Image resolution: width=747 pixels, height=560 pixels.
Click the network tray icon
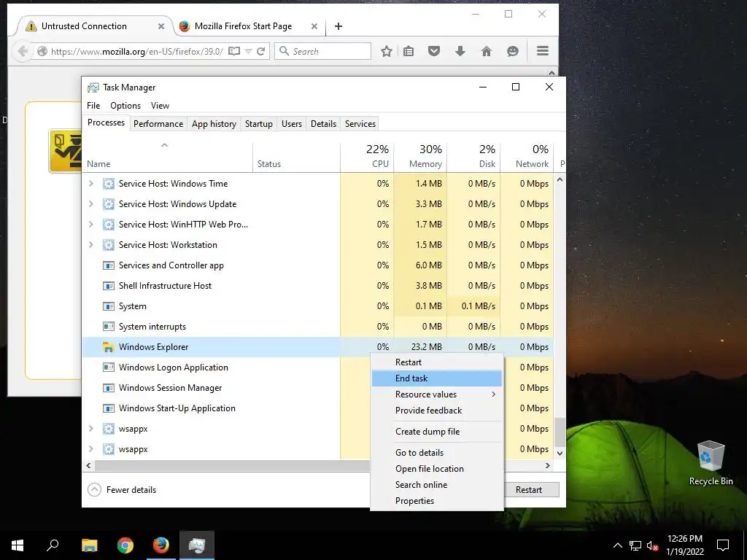(x=635, y=545)
